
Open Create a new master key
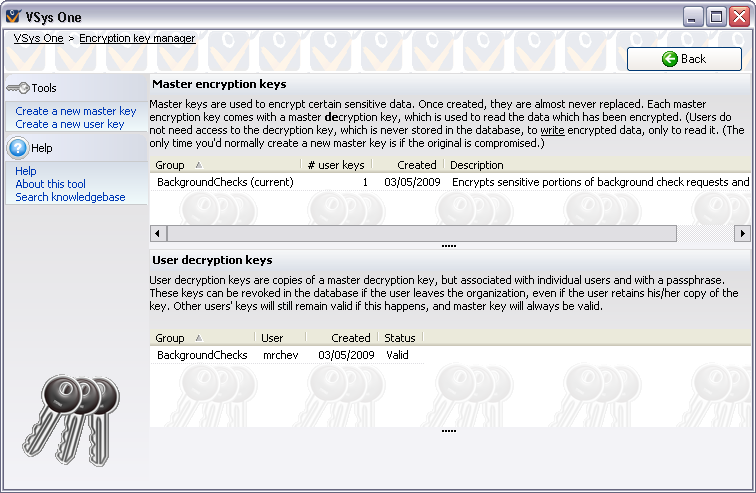[x=76, y=111]
